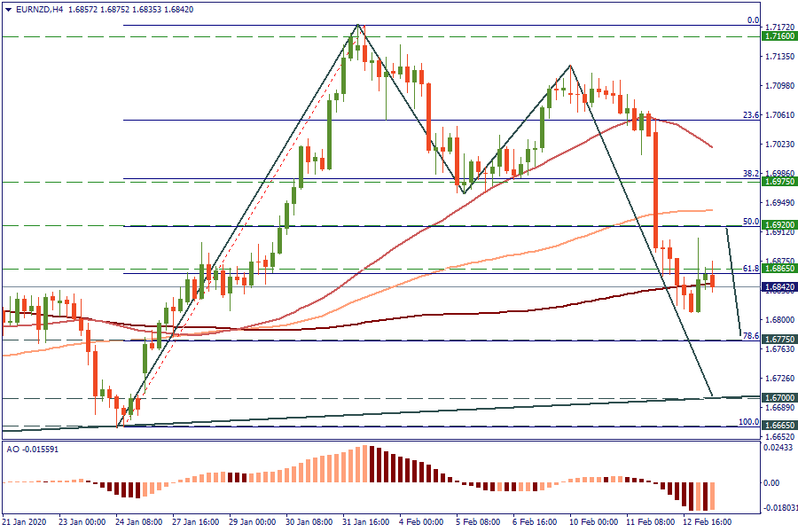
Task: Select the Fibonacci 78.6 level label
Action: tap(749, 335)
